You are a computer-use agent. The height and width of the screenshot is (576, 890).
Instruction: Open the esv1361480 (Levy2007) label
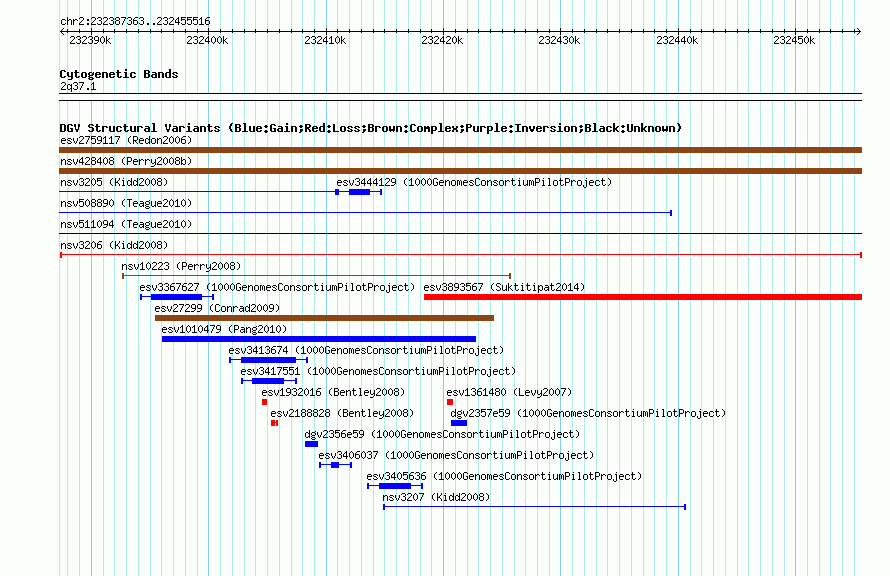click(x=509, y=392)
